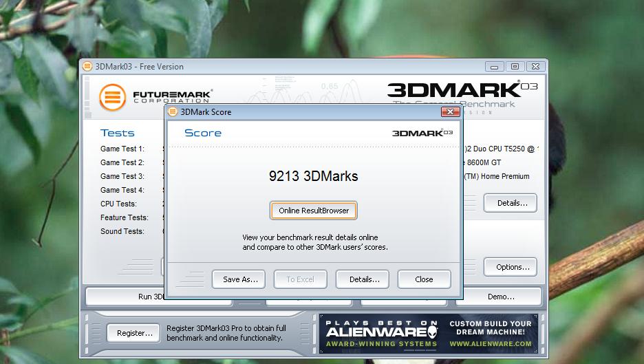Image resolution: width=644 pixels, height=364 pixels.
Task: Close the 3DMark Score dialog with the red X
Action: pyautogui.click(x=450, y=111)
